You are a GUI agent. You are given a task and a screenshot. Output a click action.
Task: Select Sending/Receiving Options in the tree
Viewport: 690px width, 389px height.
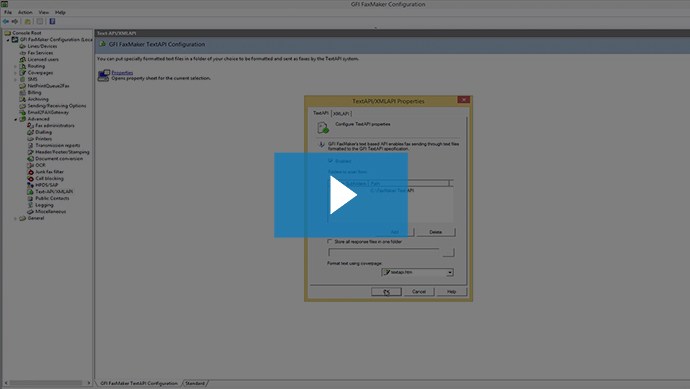pos(56,106)
